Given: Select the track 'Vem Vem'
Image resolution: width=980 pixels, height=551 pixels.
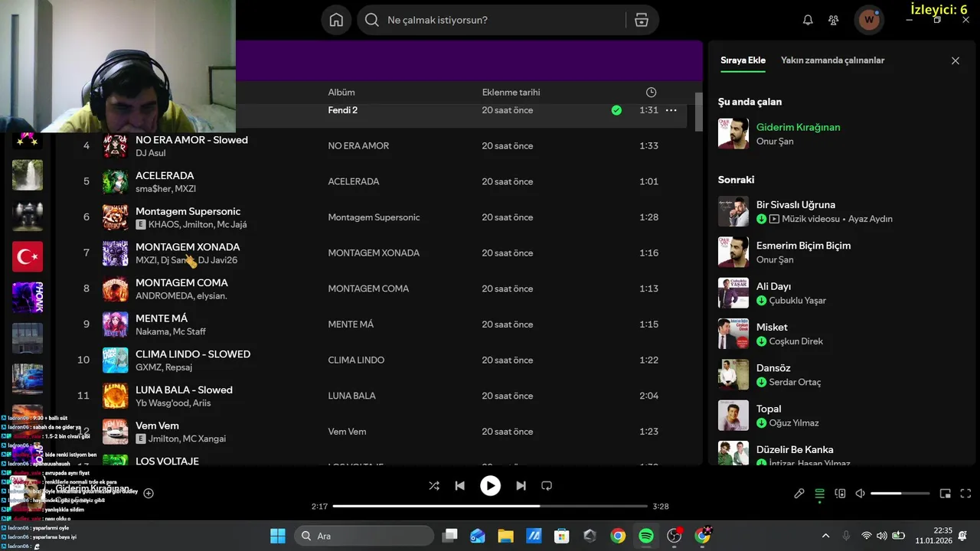Looking at the screenshot, I should [x=157, y=425].
